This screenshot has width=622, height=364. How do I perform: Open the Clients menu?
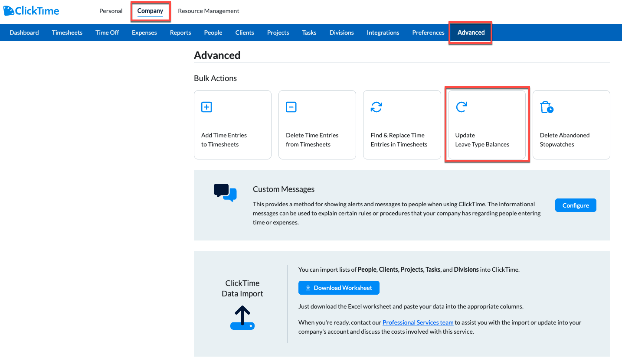(x=245, y=32)
